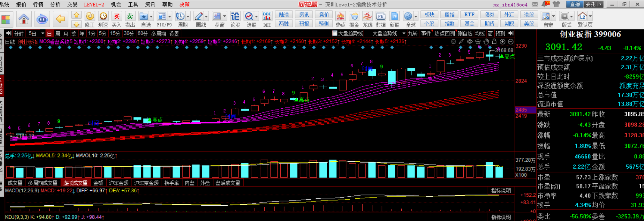This screenshot has height=221, width=644.
Task: Go back with the yellow left arrow
Action: coord(61,19)
